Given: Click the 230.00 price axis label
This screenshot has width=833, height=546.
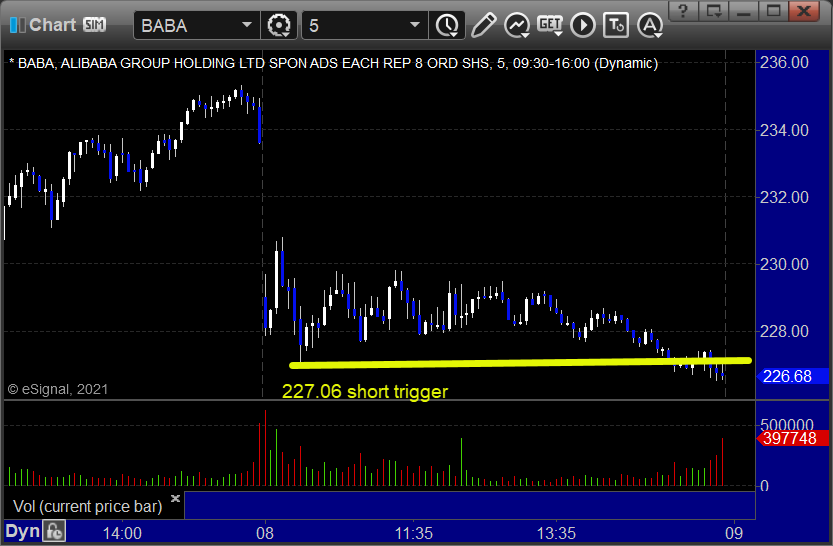Looking at the screenshot, I should point(784,264).
